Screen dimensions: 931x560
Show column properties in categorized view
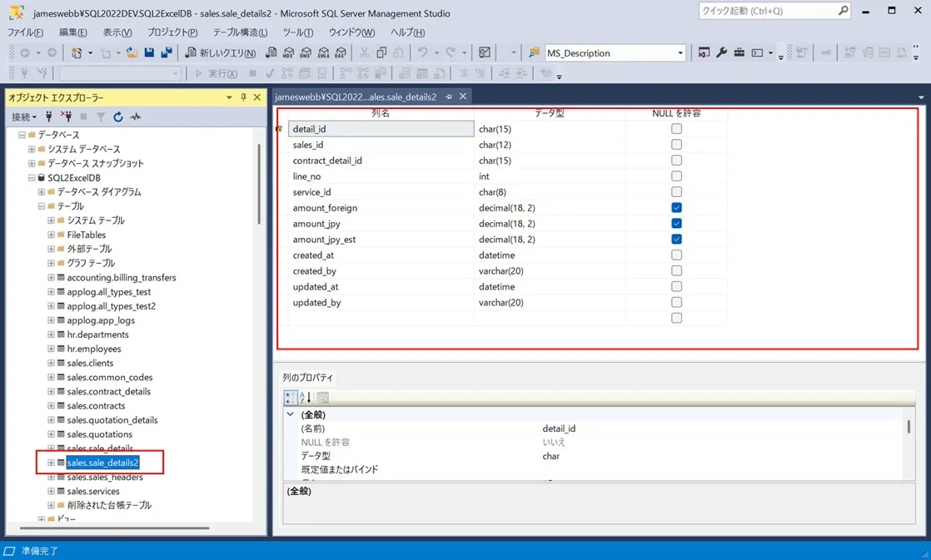[x=291, y=398]
